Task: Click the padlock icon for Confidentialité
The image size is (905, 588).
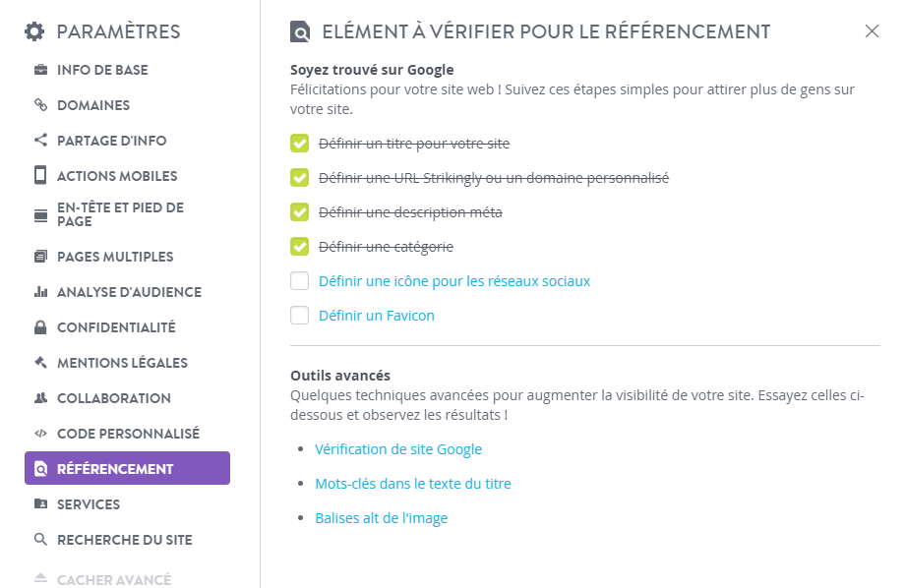Action: [x=40, y=327]
